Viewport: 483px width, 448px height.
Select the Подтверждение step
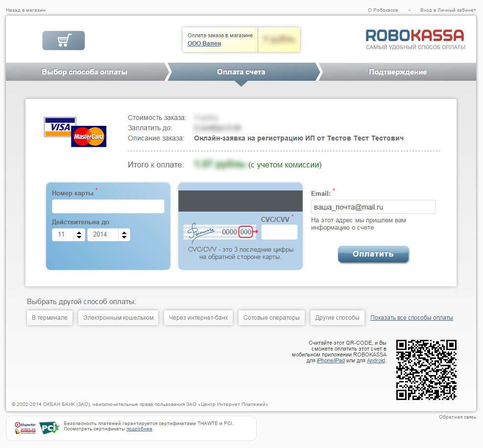[x=398, y=72]
